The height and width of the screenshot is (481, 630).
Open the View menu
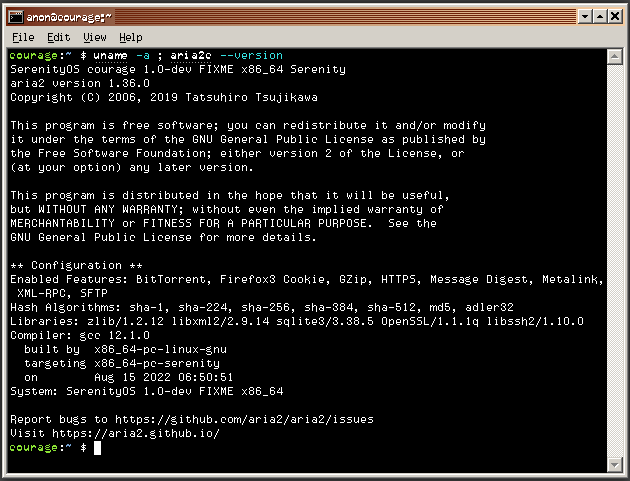coord(95,37)
